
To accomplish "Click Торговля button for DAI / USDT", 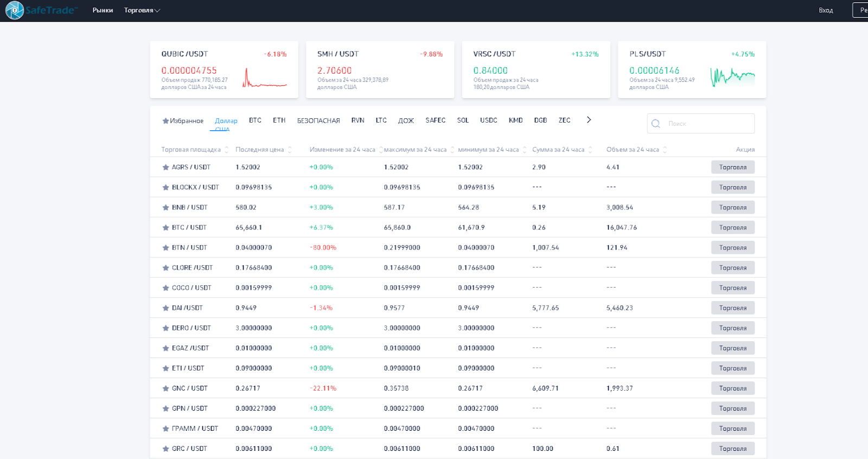I will coord(733,308).
